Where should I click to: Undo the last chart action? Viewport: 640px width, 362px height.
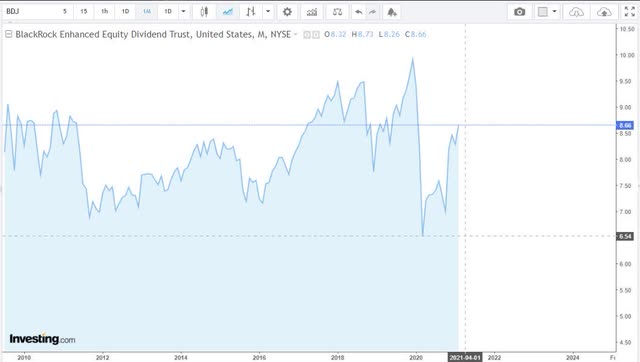click(358, 12)
